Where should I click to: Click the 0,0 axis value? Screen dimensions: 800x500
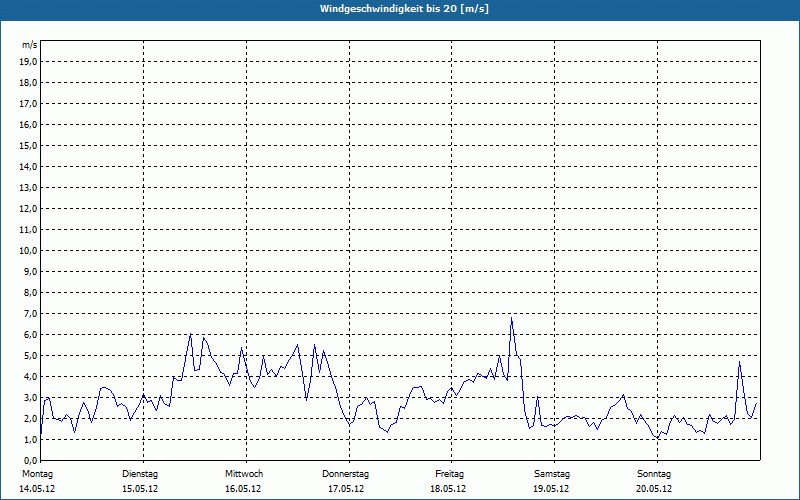tap(31, 460)
